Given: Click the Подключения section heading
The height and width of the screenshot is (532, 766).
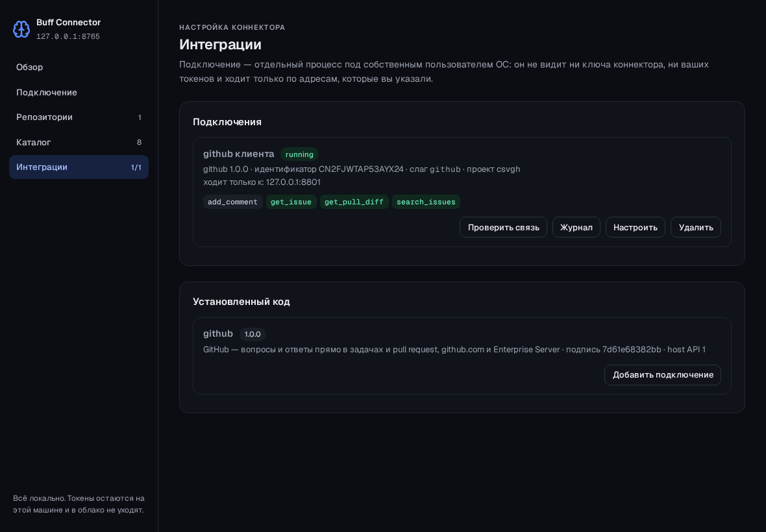Looking at the screenshot, I should click(227, 122).
